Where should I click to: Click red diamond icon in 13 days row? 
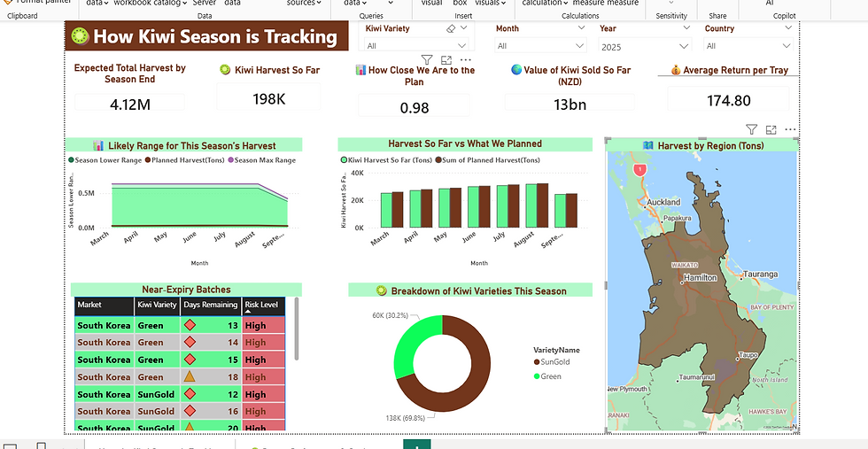click(x=190, y=325)
